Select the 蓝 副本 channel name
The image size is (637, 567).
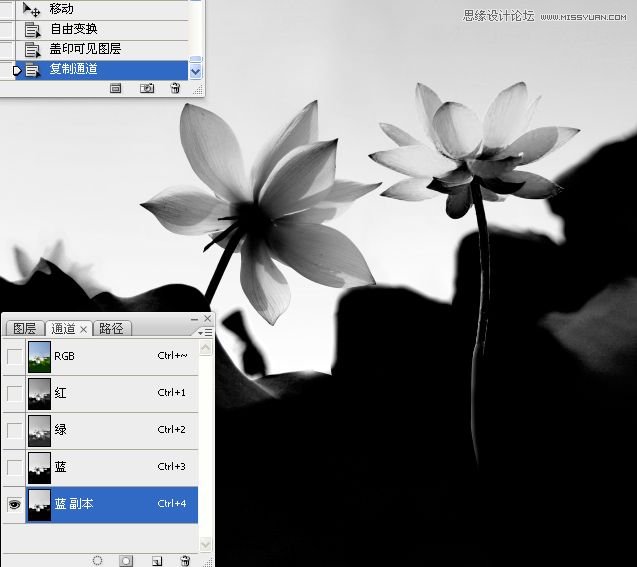[x=74, y=504]
